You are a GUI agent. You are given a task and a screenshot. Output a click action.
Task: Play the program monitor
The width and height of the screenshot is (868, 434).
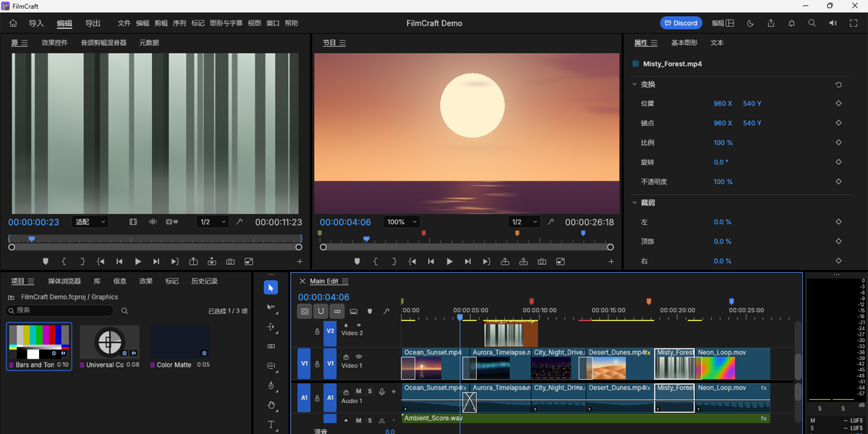(x=449, y=261)
